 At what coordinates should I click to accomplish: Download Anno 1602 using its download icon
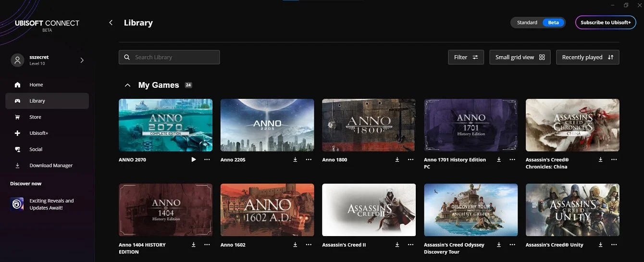click(295, 244)
